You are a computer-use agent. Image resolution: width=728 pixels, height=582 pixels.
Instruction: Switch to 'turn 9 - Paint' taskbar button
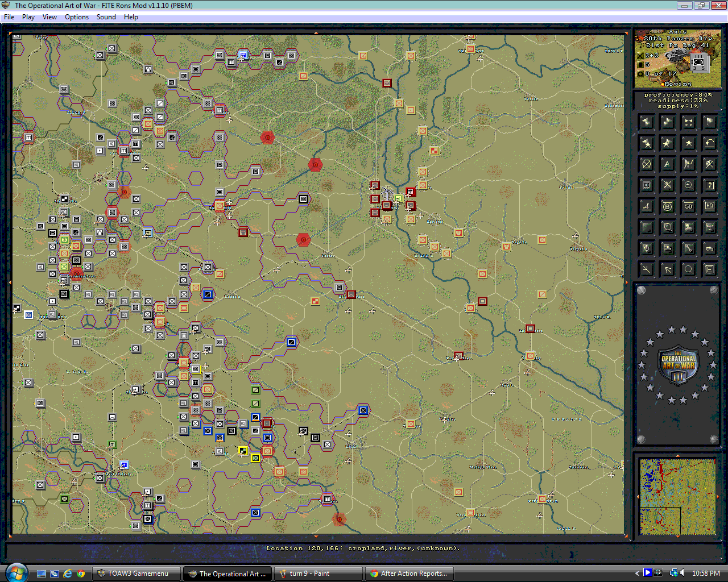coord(318,573)
